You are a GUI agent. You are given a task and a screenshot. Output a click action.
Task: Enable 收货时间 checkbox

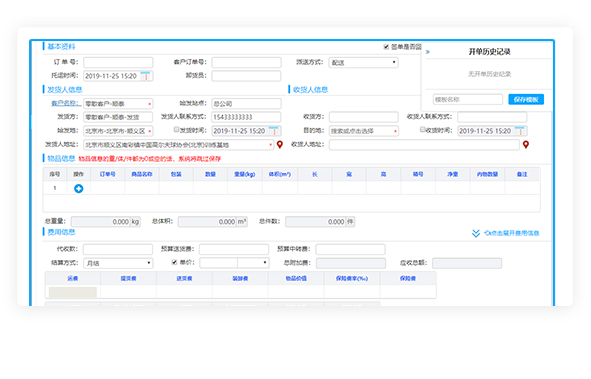(x=423, y=130)
